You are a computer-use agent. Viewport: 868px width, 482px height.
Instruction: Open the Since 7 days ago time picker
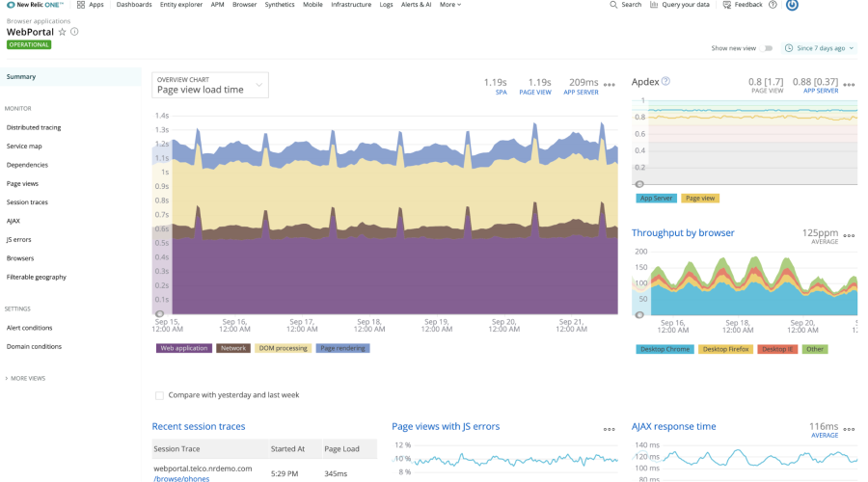[820, 48]
